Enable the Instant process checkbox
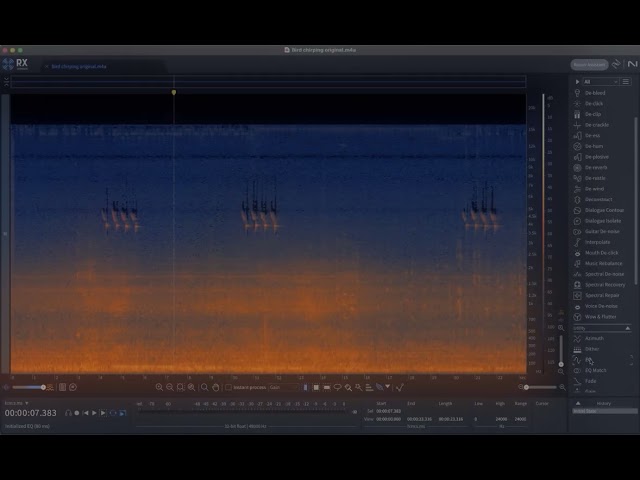Screen dimensions: 640x480 pos(228,387)
